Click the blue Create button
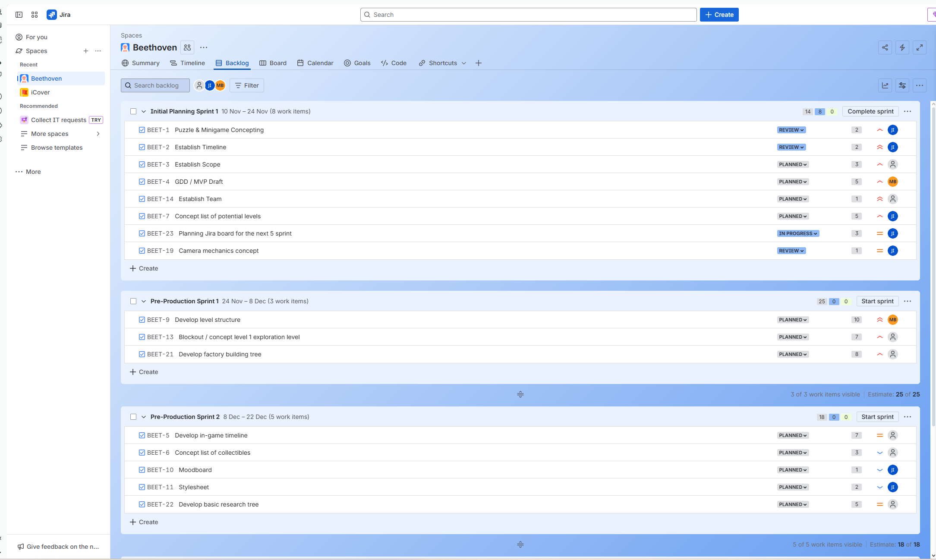The width and height of the screenshot is (936, 560). click(x=719, y=15)
